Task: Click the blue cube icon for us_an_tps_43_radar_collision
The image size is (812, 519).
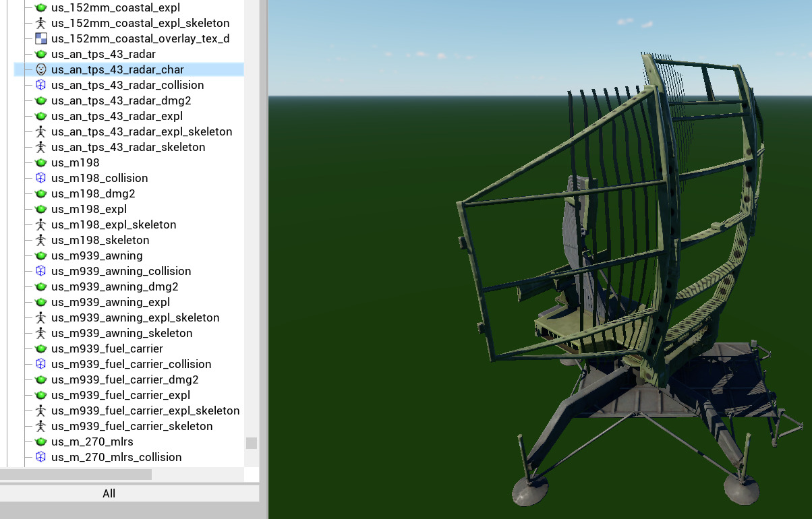Action: 40,85
